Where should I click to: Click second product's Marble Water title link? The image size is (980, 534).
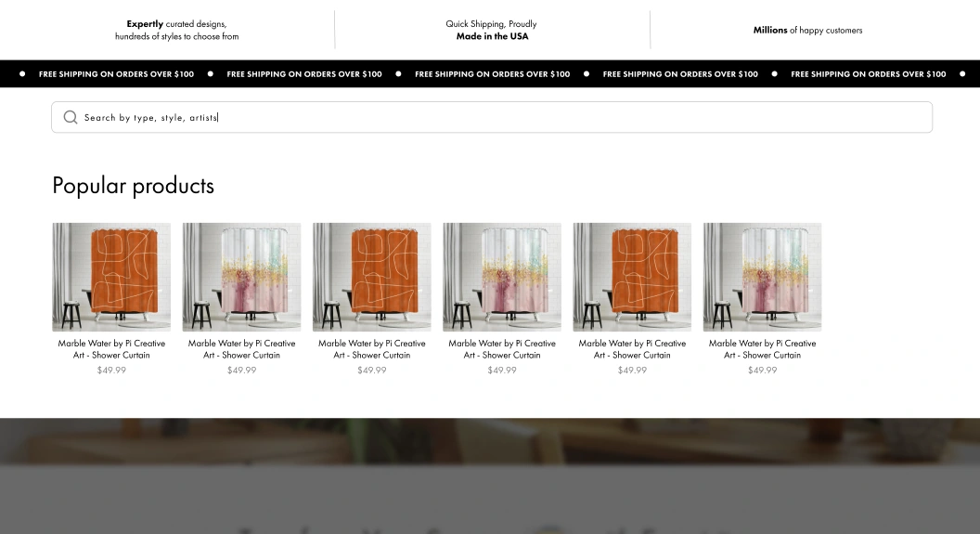(242, 349)
